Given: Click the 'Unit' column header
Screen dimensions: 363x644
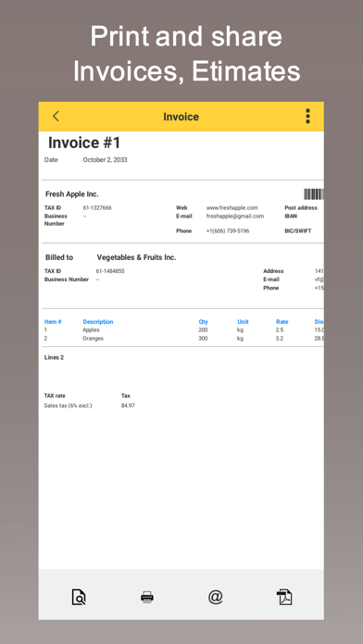Looking at the screenshot, I should coord(243,322).
